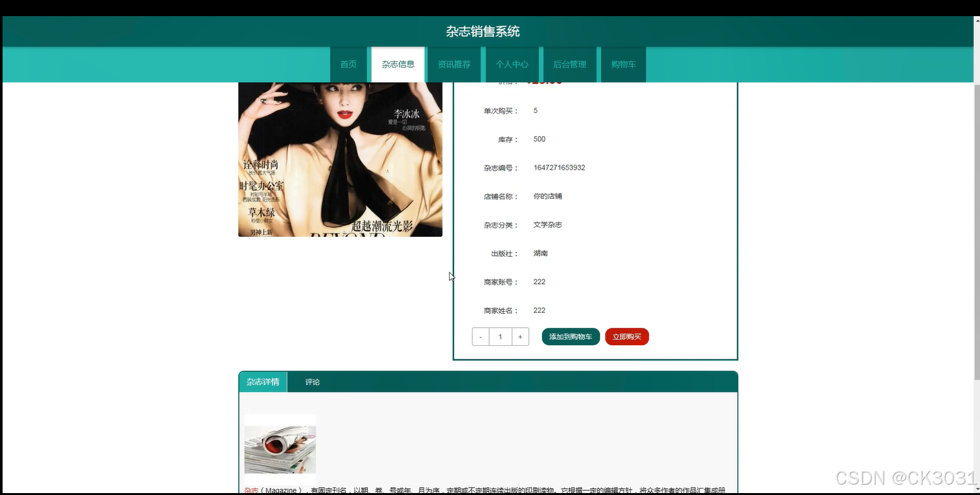The height and width of the screenshot is (495, 980).
Task: Select the 杂志详情 detail tab
Action: (263, 382)
